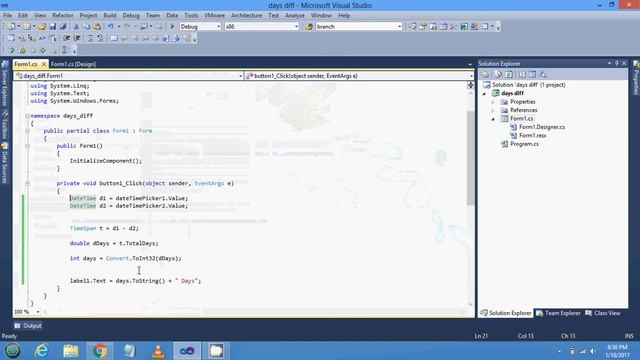Open Properties in Solution Explorer toolbar
Image resolution: width=640 pixels, height=360 pixels.
[x=485, y=74]
